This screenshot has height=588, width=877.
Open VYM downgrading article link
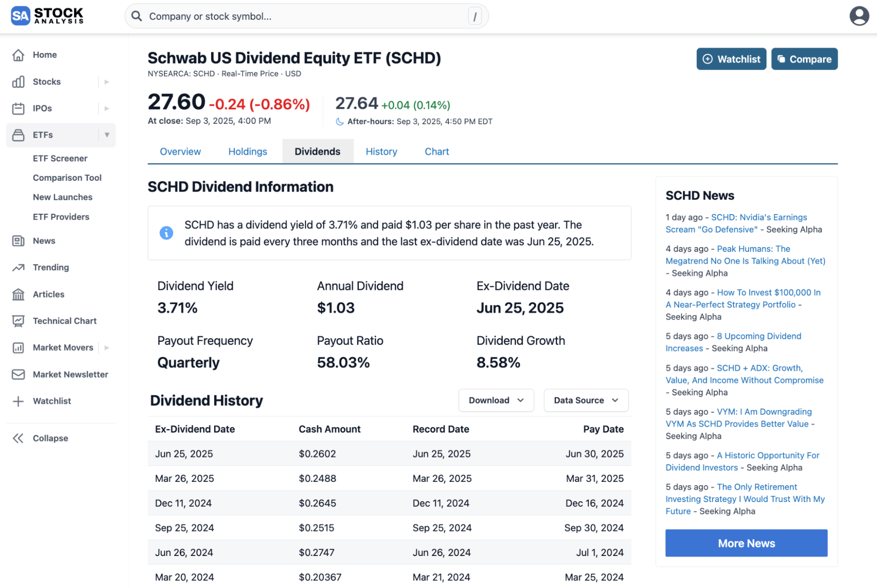tap(739, 418)
